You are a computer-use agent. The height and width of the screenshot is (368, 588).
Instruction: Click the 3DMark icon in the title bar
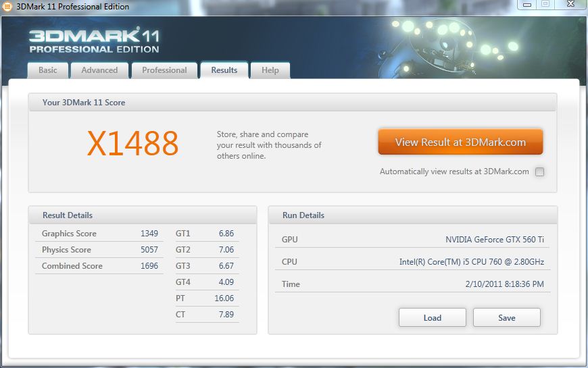(x=7, y=7)
